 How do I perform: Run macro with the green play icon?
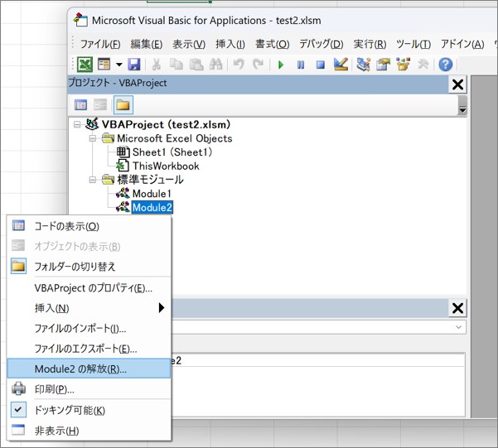(280, 65)
